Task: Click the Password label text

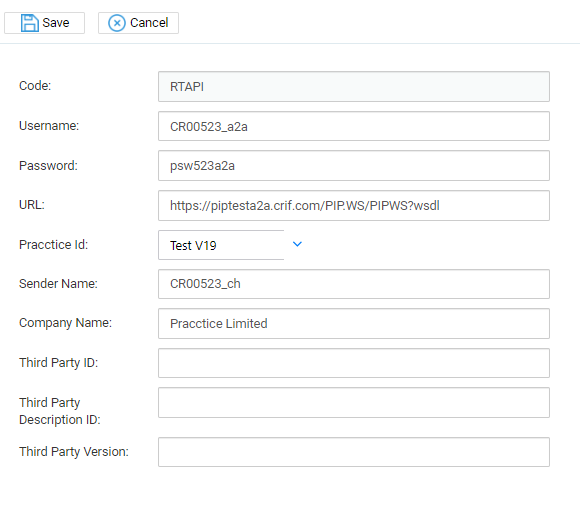Action: tap(48, 166)
